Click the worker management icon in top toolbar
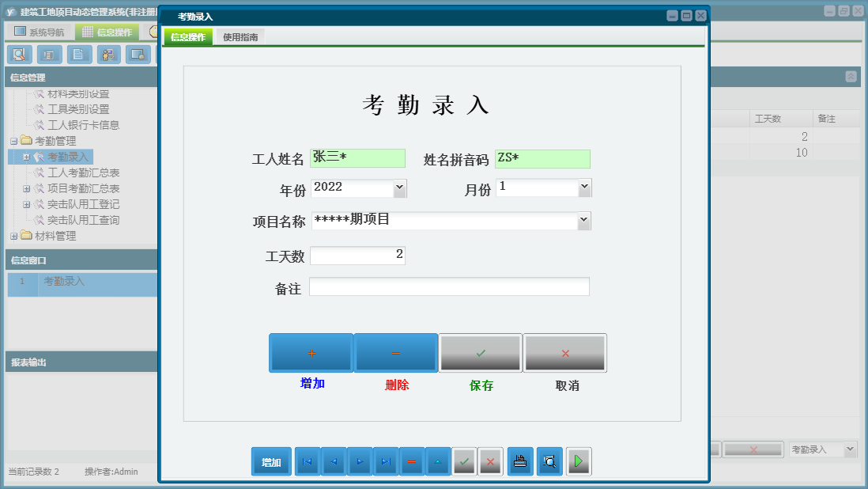 pyautogui.click(x=108, y=55)
